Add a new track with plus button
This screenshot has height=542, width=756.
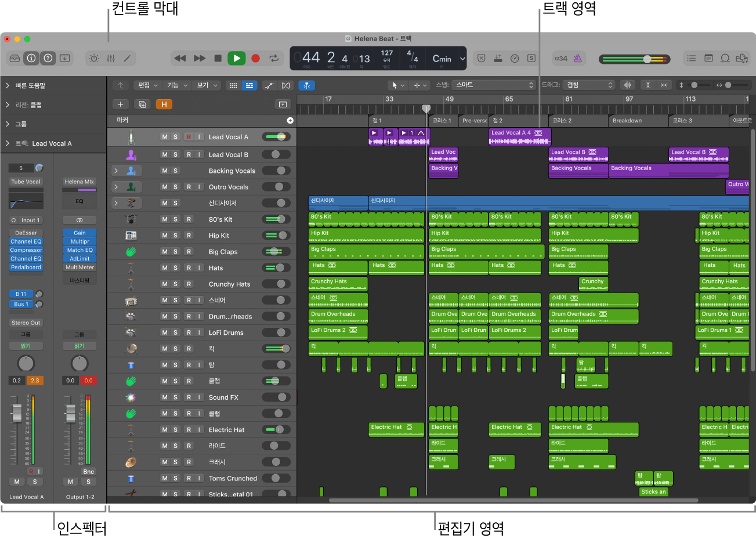coord(120,104)
